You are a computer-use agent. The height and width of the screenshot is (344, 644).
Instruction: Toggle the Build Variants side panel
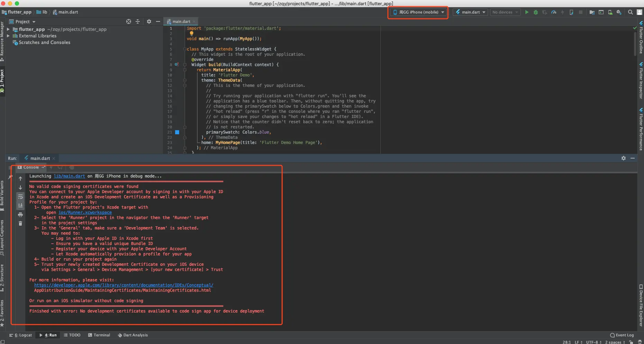(x=2, y=196)
